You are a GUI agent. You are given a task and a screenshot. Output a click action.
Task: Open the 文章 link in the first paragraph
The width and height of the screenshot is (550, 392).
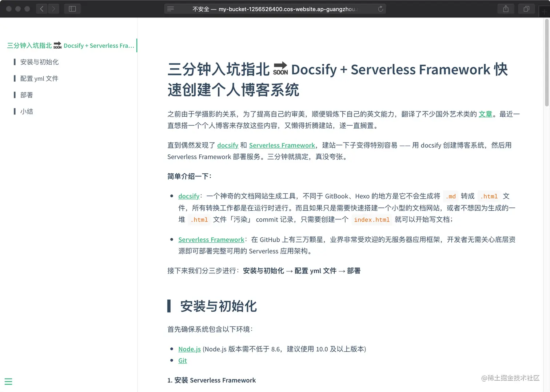click(485, 114)
